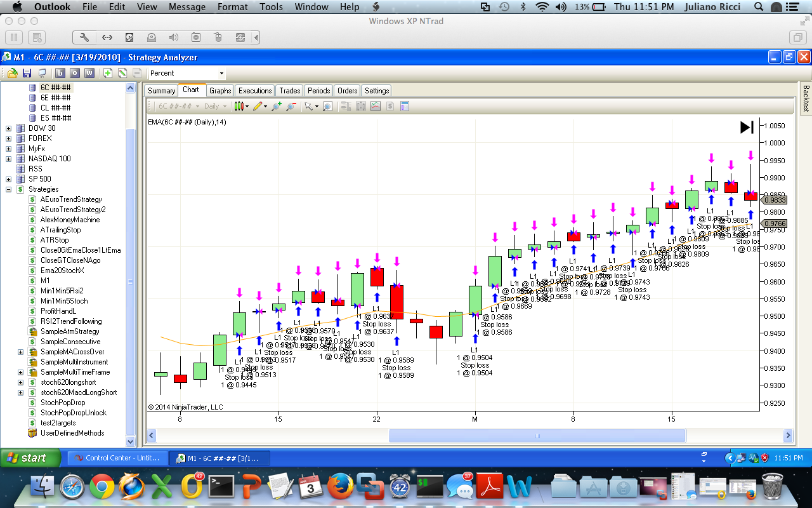The height and width of the screenshot is (508, 812).
Task: Open the drawing tools pencil icon
Action: (x=259, y=107)
